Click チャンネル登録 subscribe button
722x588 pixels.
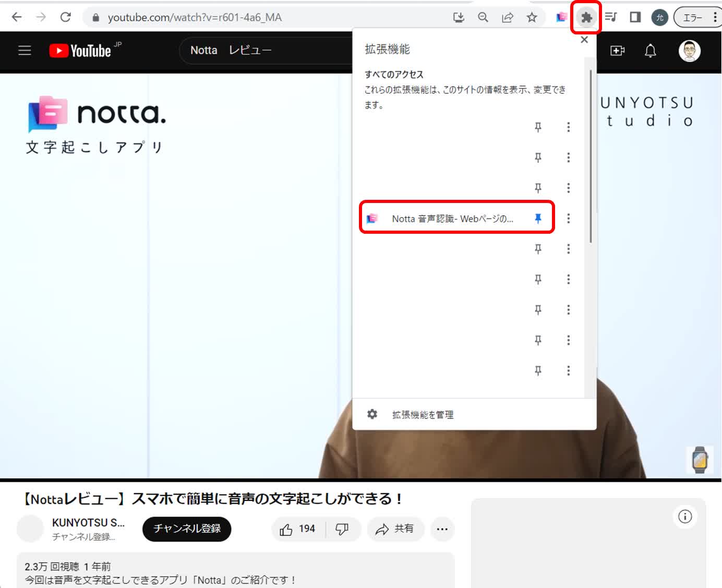tap(187, 529)
